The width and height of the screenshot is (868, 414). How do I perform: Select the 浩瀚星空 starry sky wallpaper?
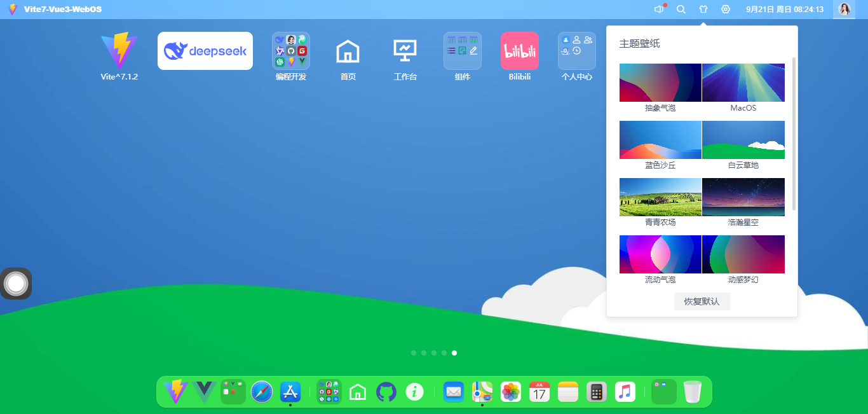pos(743,197)
